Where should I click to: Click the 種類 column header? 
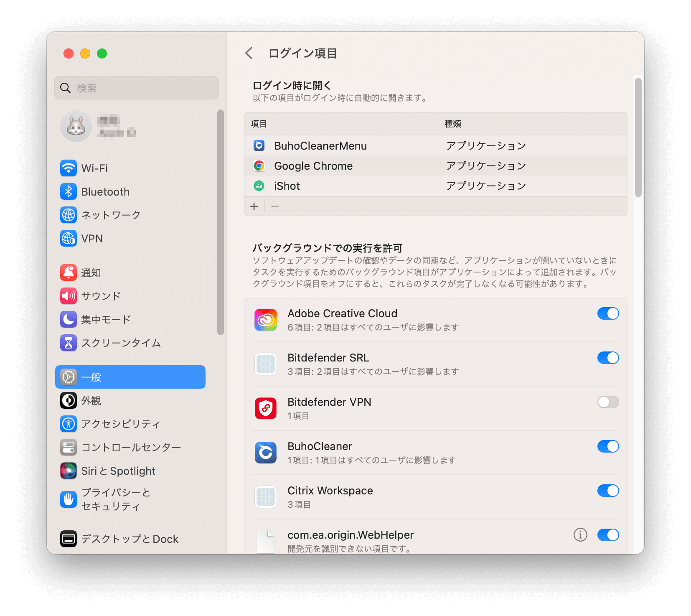click(453, 124)
